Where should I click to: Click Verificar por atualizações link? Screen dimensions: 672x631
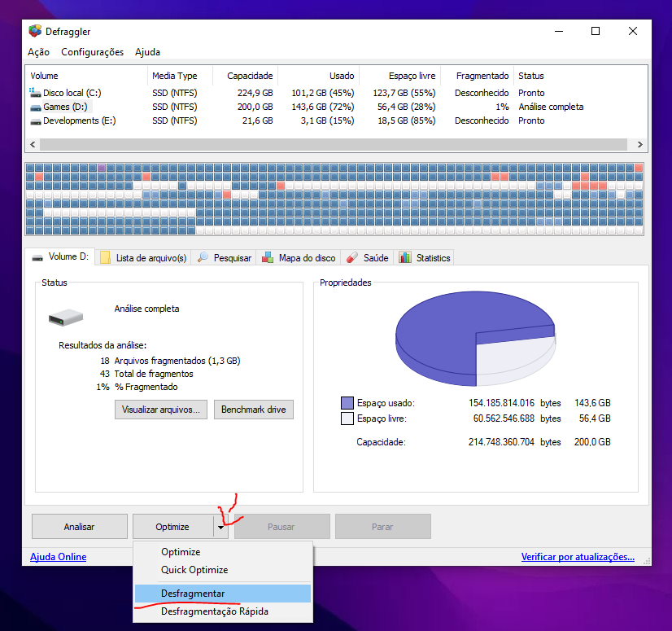(578, 557)
